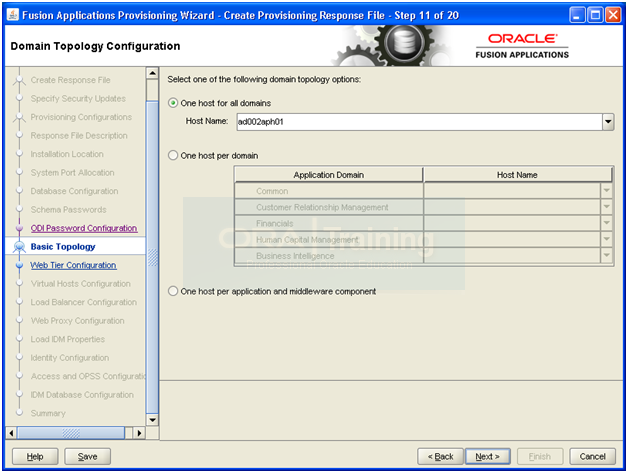This screenshot has width=628, height=473.
Task: Click the Identity Configuration step label
Action: coord(70,358)
